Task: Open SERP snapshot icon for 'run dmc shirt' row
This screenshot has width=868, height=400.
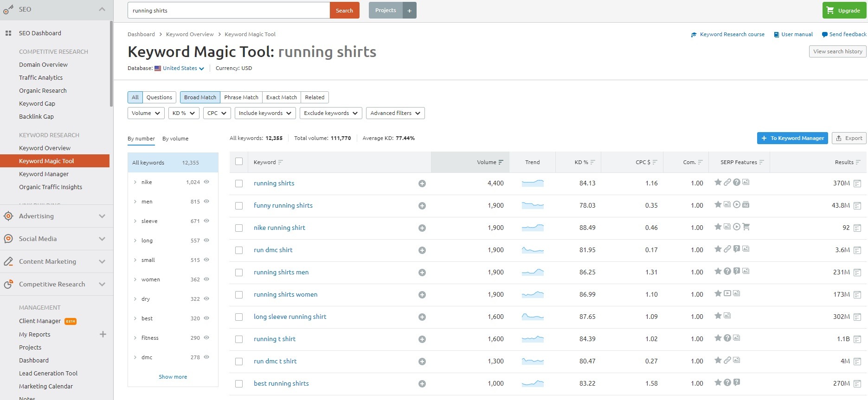Action: (857, 250)
